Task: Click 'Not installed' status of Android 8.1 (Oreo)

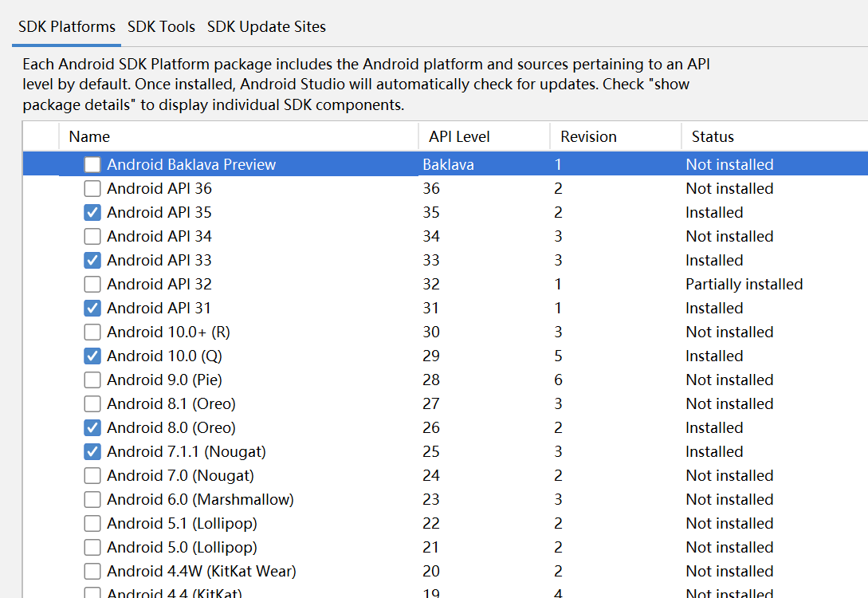Action: point(729,403)
